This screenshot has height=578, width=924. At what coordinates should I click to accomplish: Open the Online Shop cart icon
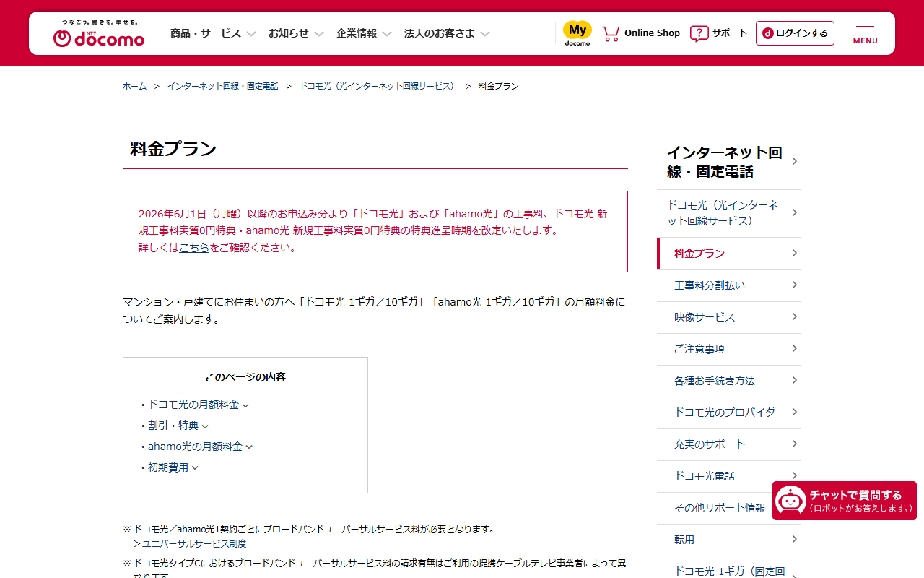pyautogui.click(x=611, y=33)
